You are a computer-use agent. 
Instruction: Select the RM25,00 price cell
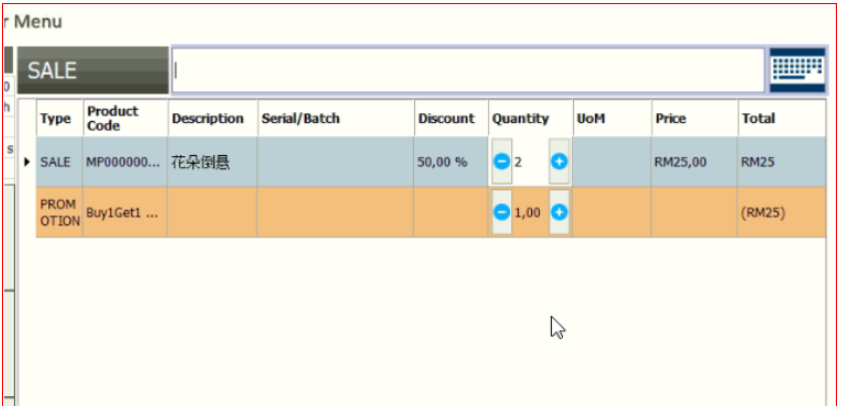pyautogui.click(x=695, y=161)
